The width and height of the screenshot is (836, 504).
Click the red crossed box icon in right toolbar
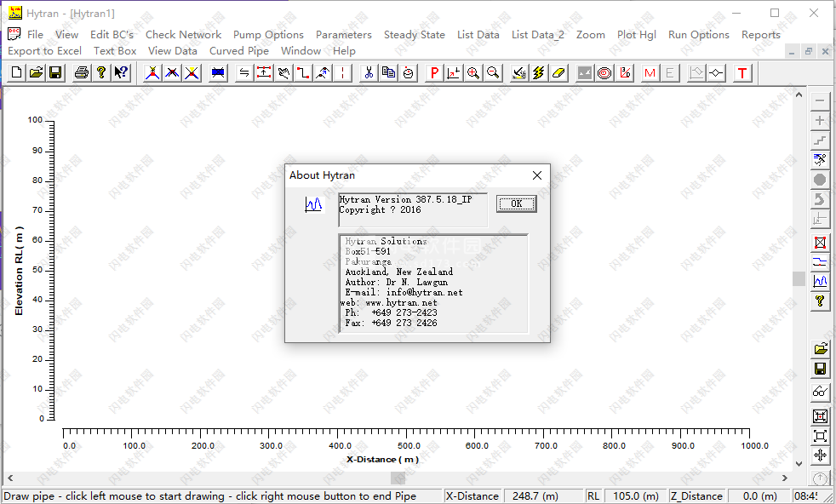820,243
